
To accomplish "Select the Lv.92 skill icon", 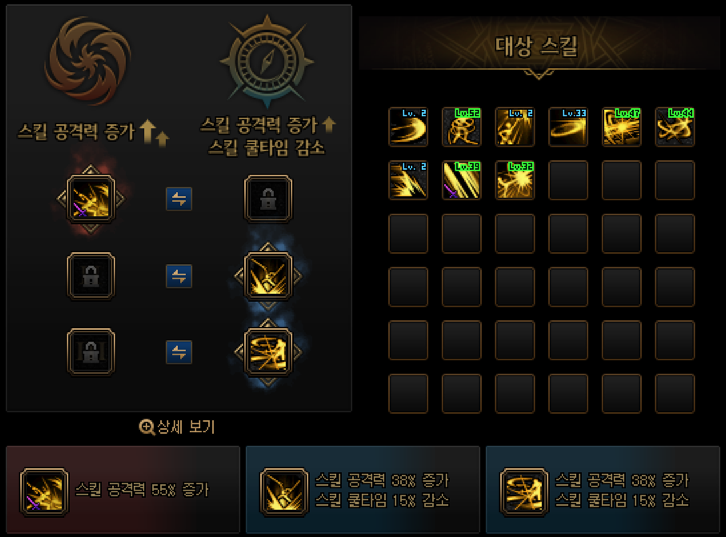I will click(x=515, y=180).
